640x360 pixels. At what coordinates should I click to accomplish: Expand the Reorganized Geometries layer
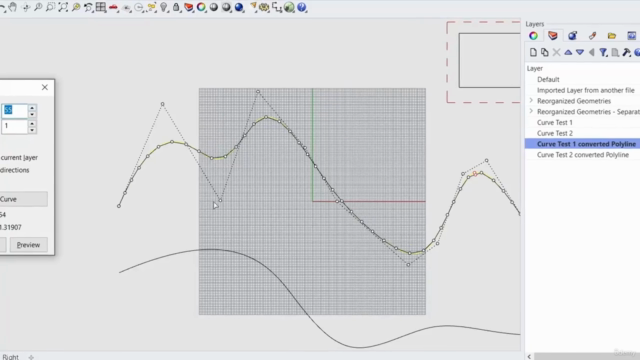pos(531,100)
